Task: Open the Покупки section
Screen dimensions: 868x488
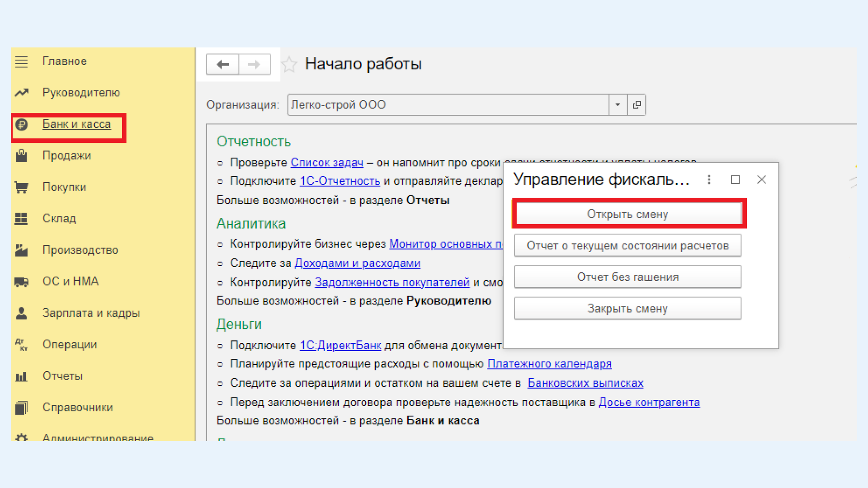Action: tap(64, 187)
